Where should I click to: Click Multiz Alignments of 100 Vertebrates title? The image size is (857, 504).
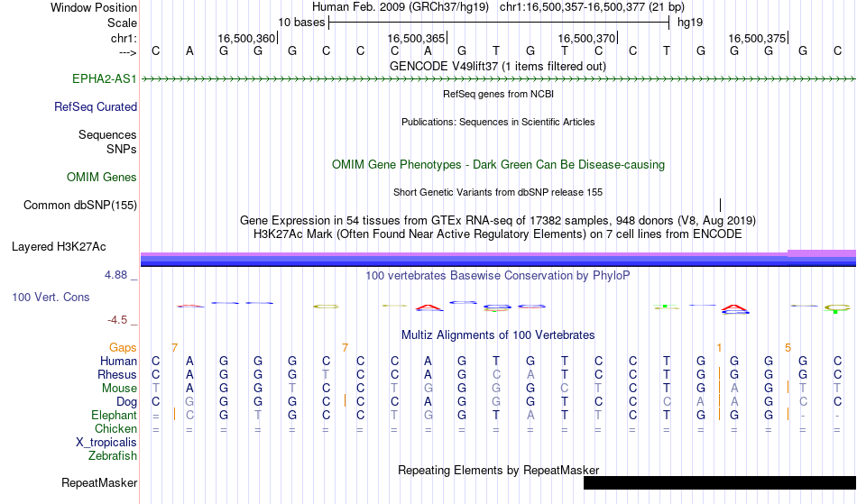(498, 335)
